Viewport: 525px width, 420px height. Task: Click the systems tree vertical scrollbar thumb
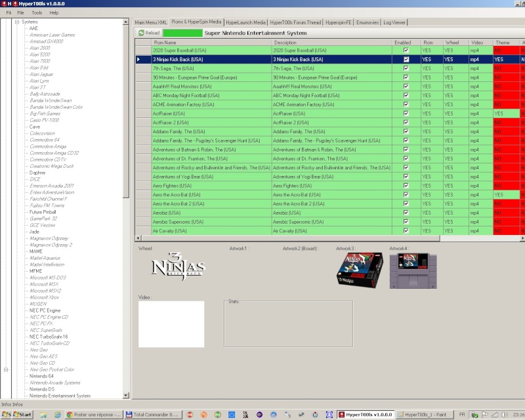click(126, 112)
